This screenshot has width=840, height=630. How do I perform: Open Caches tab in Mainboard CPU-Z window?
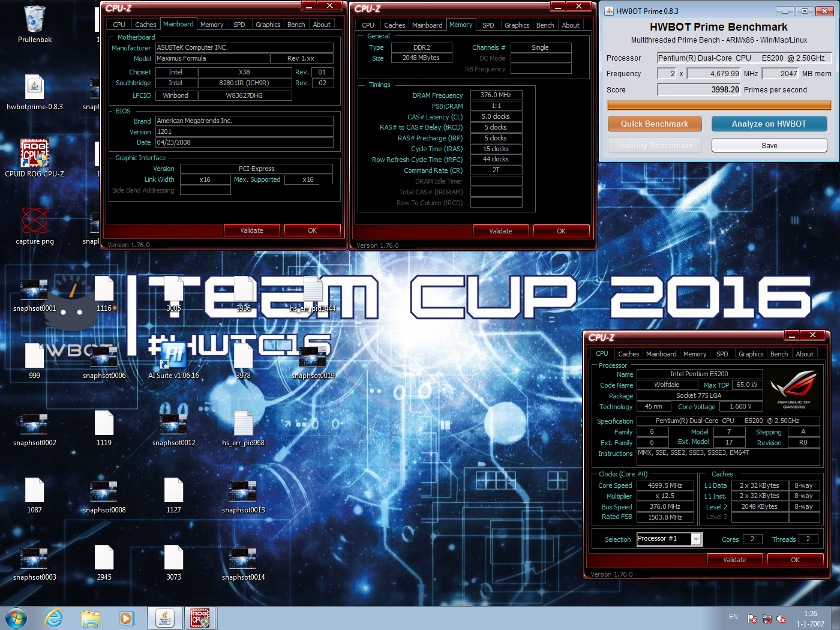click(145, 25)
